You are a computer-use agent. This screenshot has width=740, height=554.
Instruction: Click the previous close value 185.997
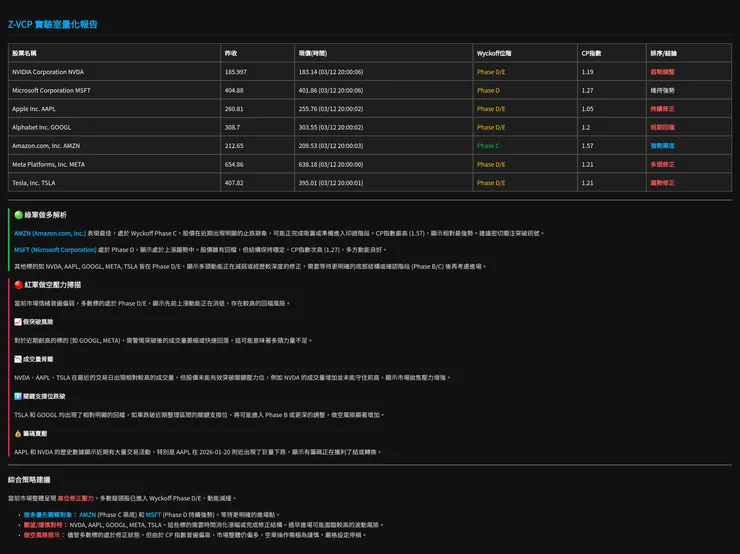[x=235, y=72]
